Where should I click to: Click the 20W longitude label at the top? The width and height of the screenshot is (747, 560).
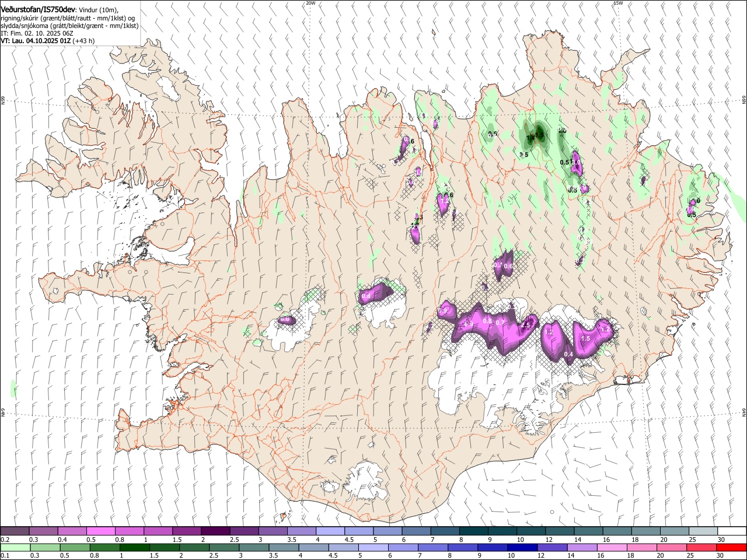310,3
